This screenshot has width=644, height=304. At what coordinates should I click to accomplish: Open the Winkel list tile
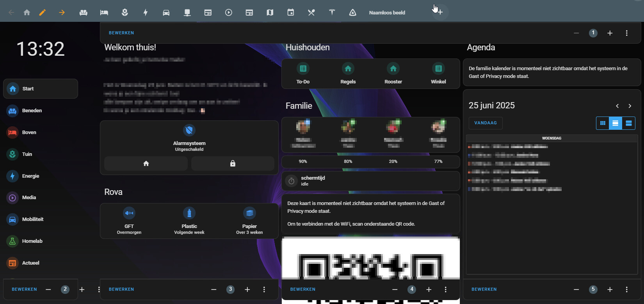click(438, 74)
